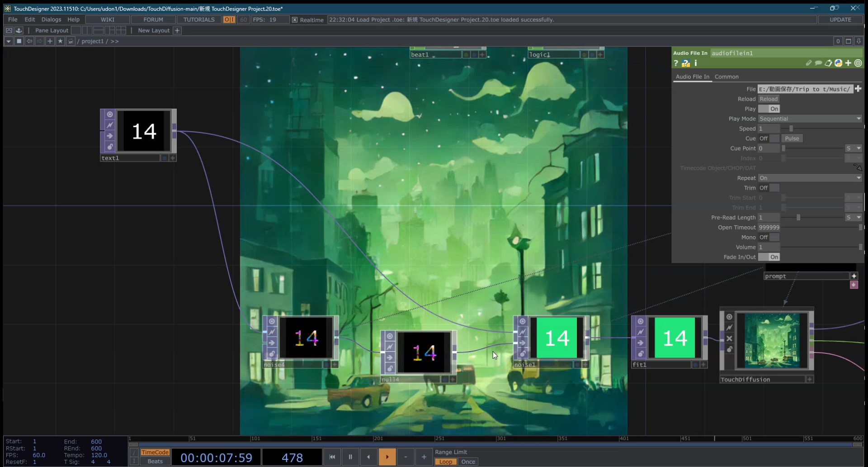The height and width of the screenshot is (467, 868).
Task: Add a new layout with plus icon
Action: 177,30
